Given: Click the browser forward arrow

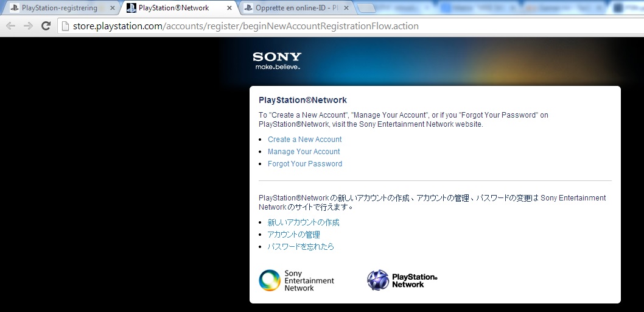Looking at the screenshot, I should pyautogui.click(x=28, y=26).
